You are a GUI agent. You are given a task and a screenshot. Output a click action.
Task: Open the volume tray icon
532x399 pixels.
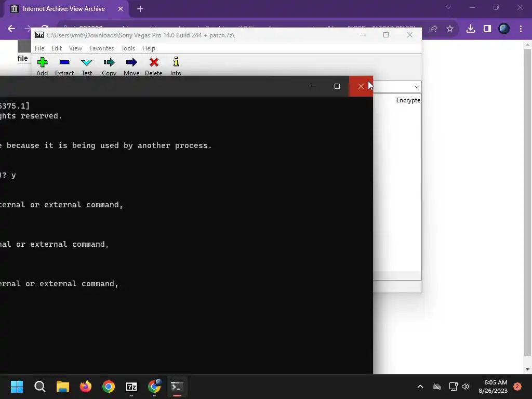point(465,387)
